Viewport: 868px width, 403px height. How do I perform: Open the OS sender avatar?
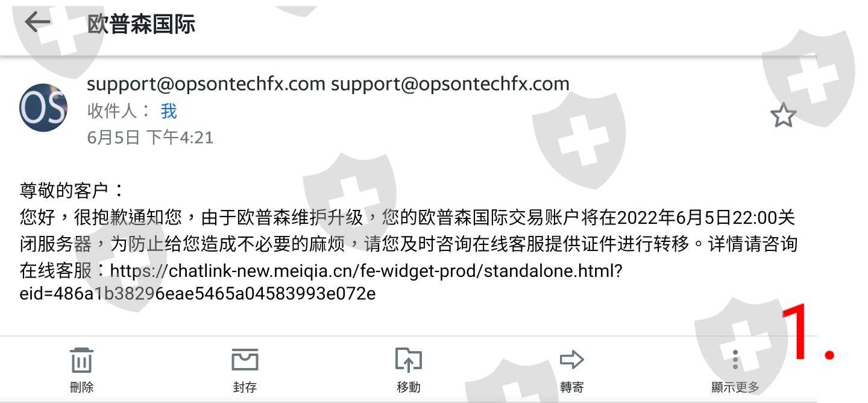(43, 108)
